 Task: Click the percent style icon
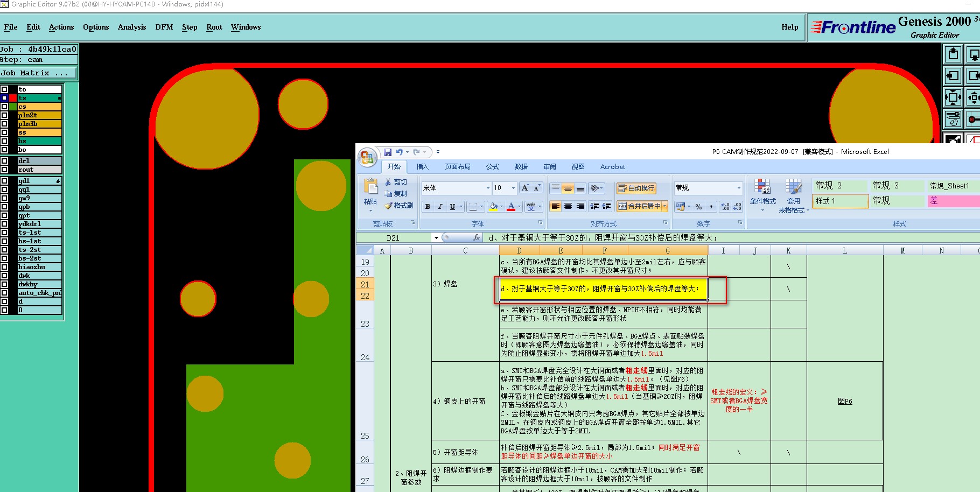698,206
